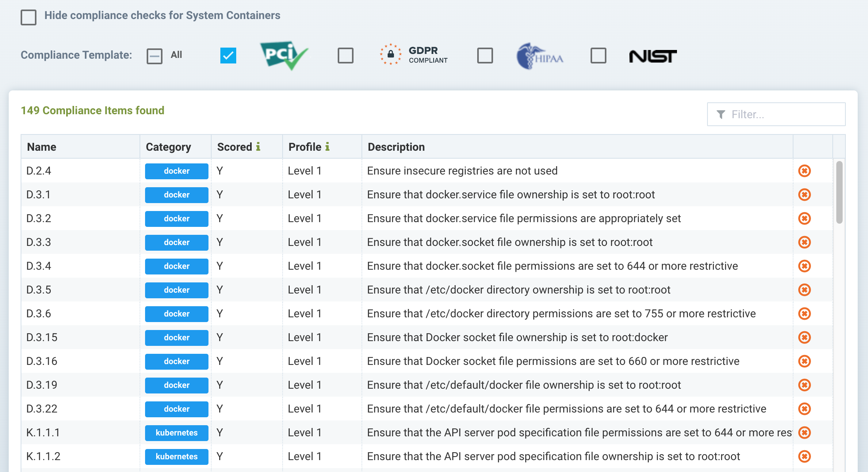Enable the GDPR template checkbox

point(346,56)
